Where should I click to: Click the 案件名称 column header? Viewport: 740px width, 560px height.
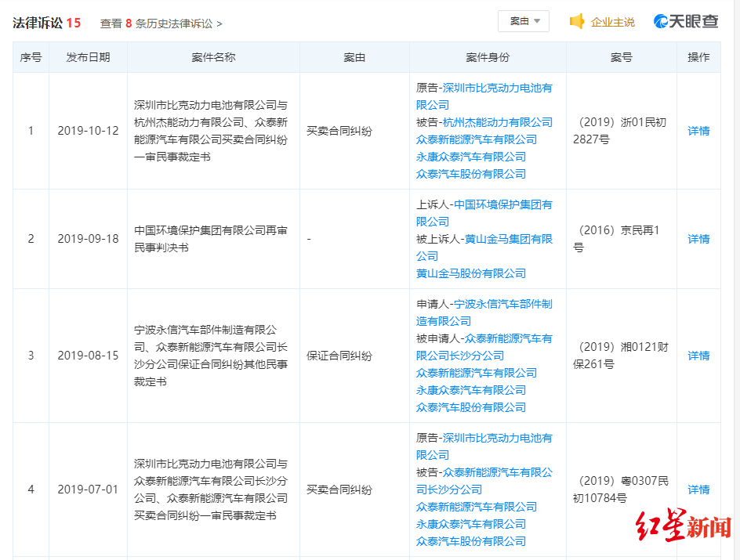213,57
